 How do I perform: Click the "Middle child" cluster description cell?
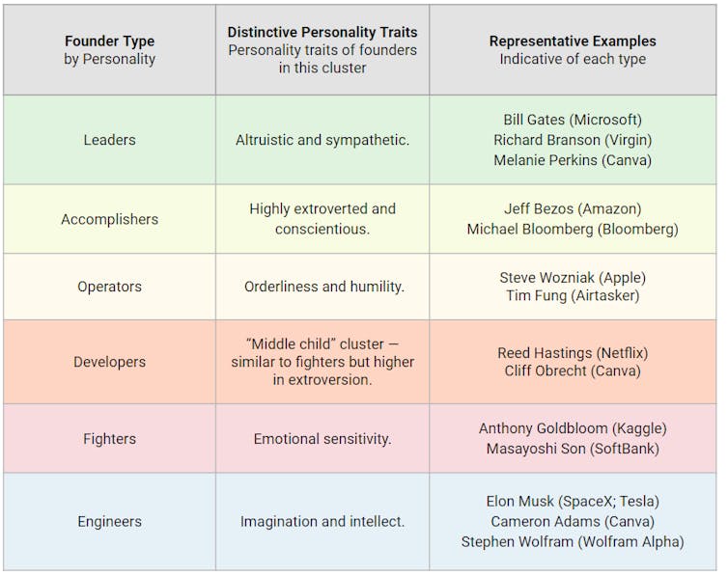[x=322, y=362]
